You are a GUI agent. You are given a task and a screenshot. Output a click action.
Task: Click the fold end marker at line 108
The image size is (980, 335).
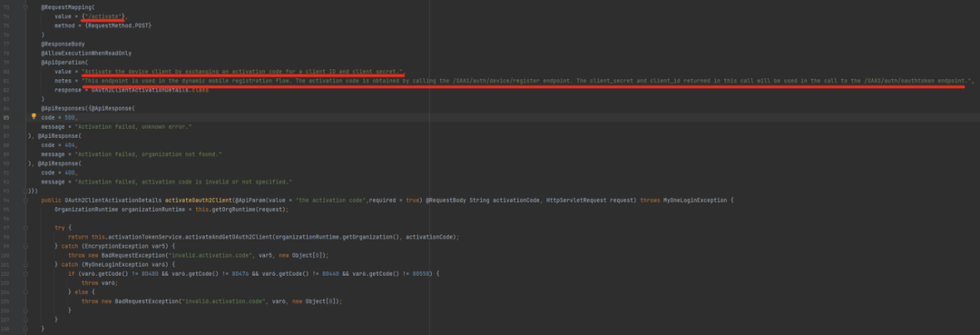click(26, 328)
